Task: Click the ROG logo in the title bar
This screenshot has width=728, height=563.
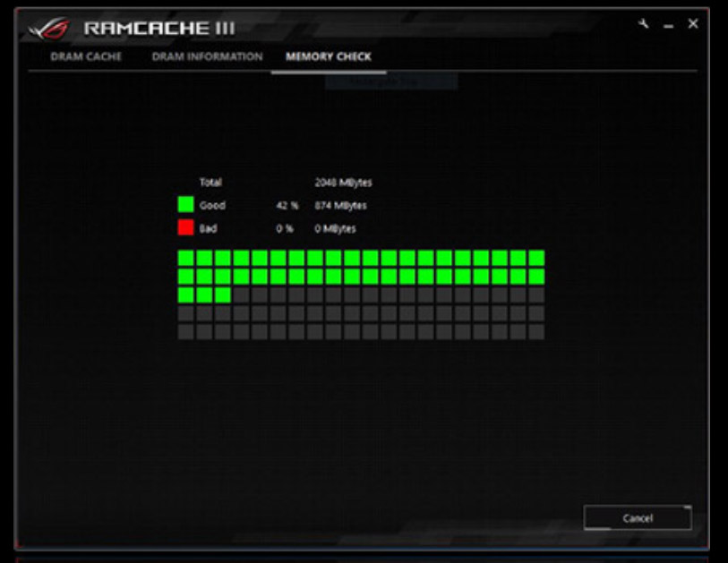Action: pyautogui.click(x=49, y=29)
